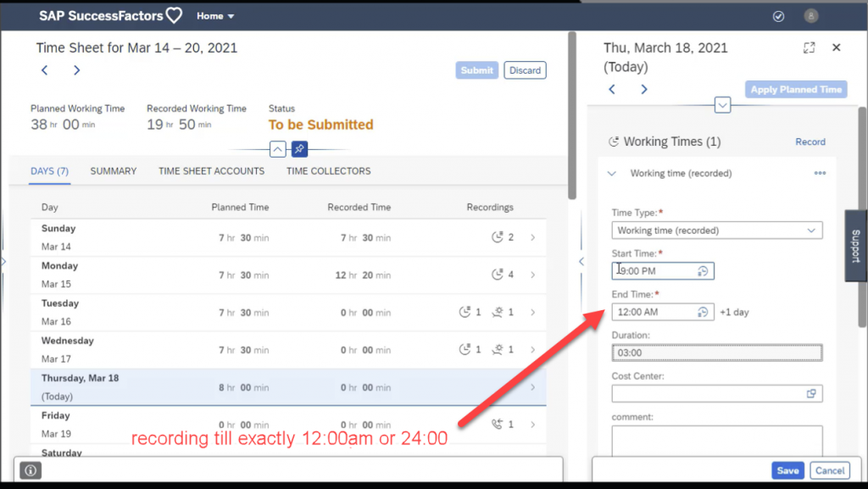Switch to the TIME SHEET ACCOUNTS tab

coord(211,171)
